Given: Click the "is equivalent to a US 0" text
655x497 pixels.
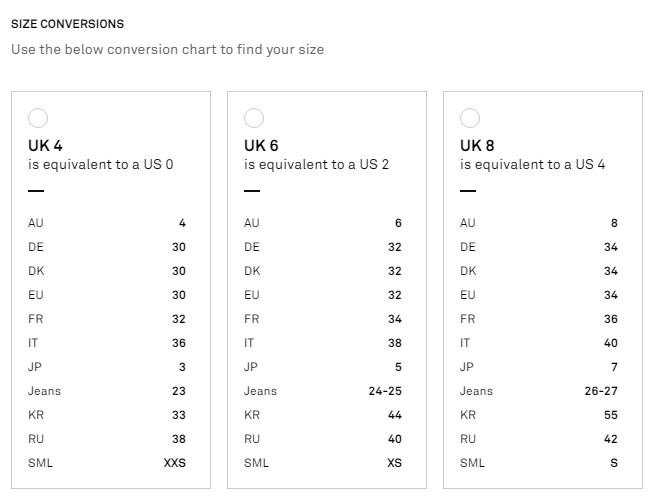Looking at the screenshot, I should pyautogui.click(x=101, y=165).
